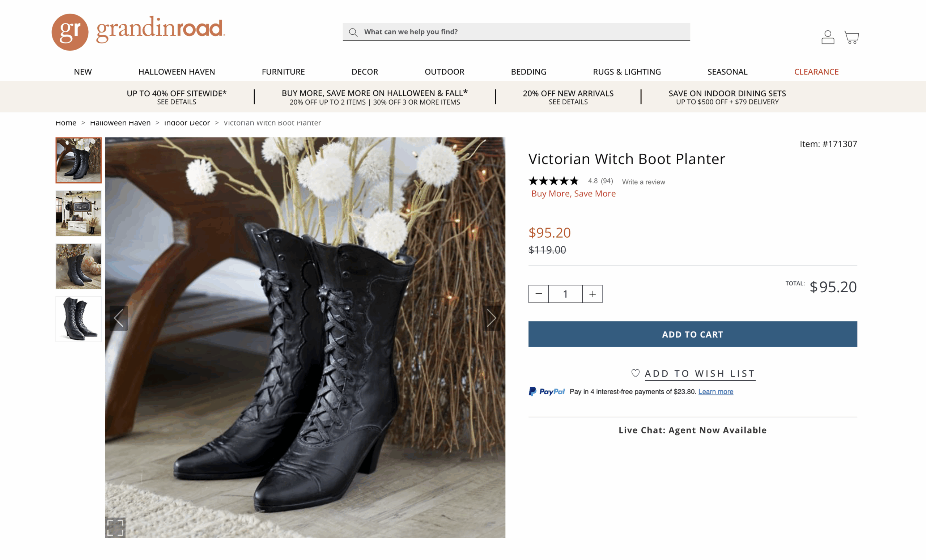Open PayPal Learn more link
The image size is (926, 560).
tap(715, 392)
